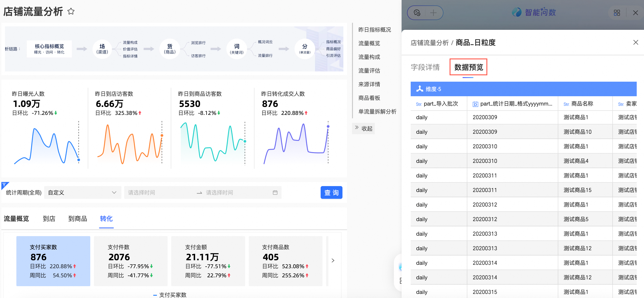Select the 支付金额 metric card
644x298 pixels.
[208, 261]
